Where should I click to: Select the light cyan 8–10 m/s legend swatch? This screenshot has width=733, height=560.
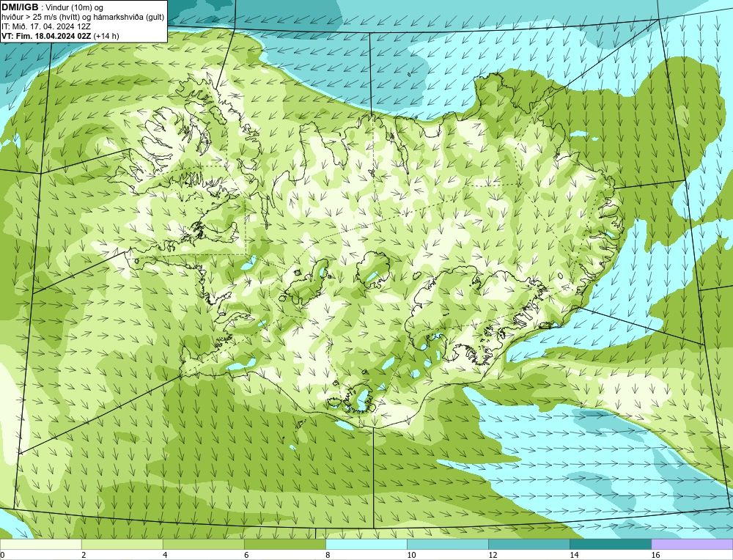pyautogui.click(x=366, y=544)
